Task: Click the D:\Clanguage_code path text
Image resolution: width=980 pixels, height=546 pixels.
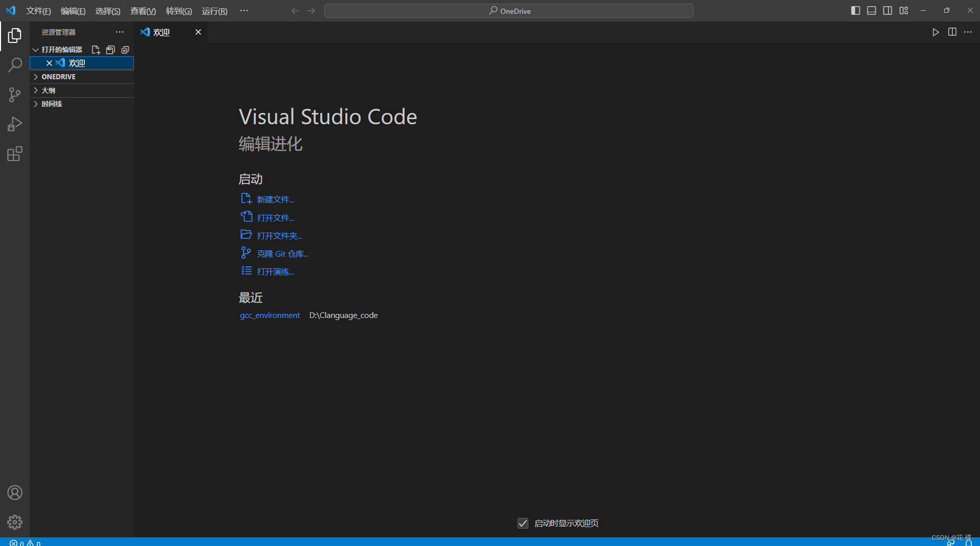Action: pyautogui.click(x=343, y=315)
